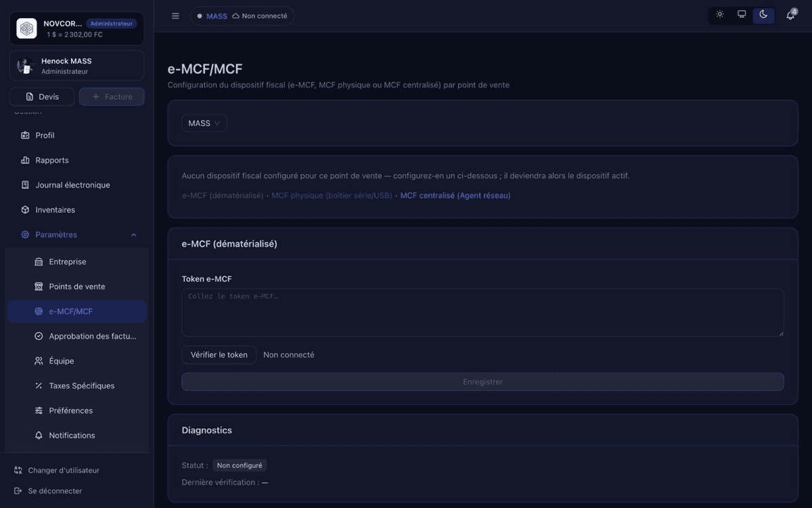This screenshot has height=508, width=812.
Task: Click the Préférences sliders icon
Action: pyautogui.click(x=39, y=411)
